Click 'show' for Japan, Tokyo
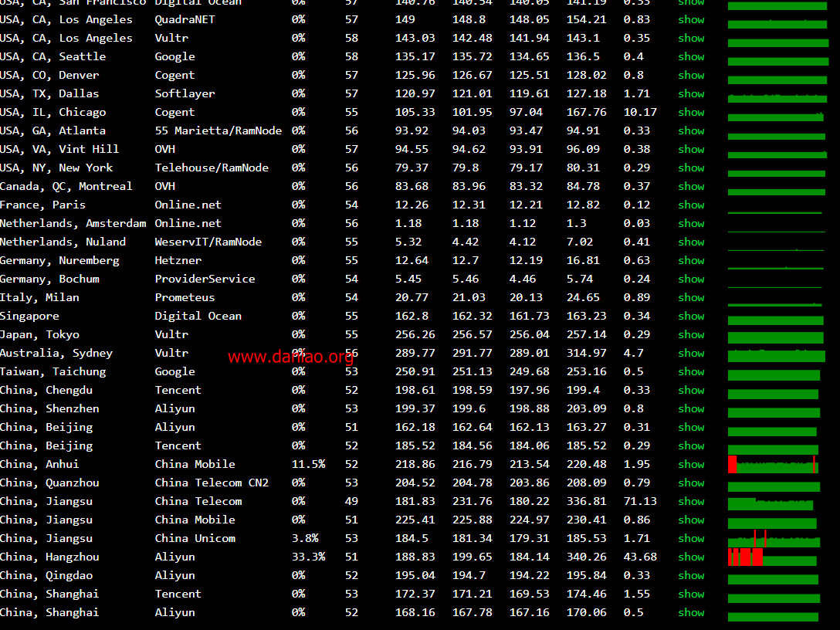 point(691,335)
